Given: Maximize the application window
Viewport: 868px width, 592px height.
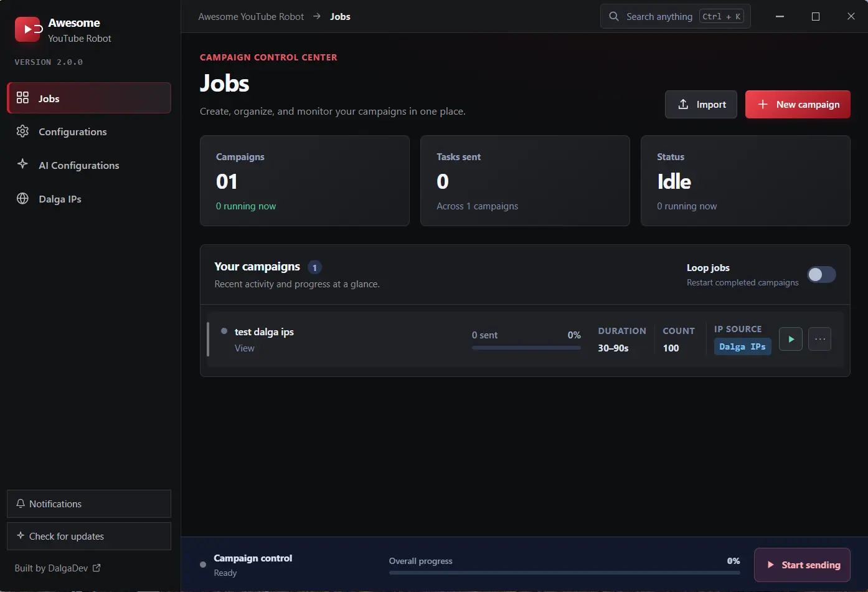Looking at the screenshot, I should point(816,16).
